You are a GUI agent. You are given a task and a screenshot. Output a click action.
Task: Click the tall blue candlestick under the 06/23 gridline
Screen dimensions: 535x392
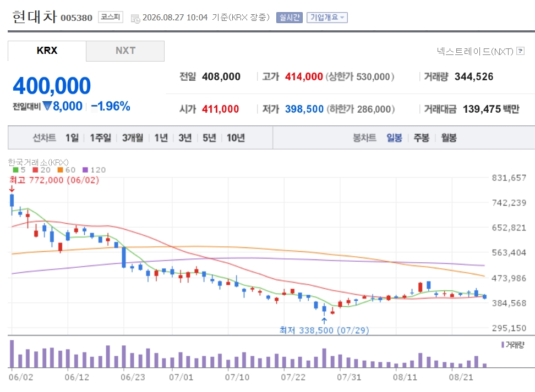click(124, 257)
